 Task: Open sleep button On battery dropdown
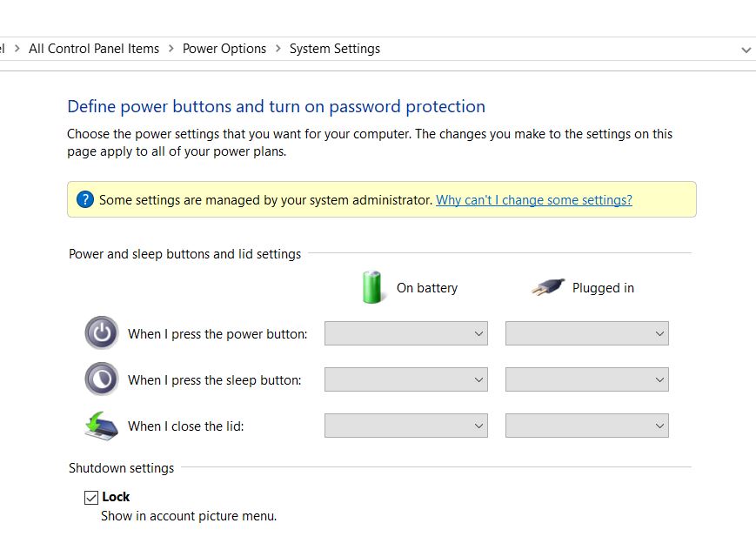pyautogui.click(x=405, y=379)
